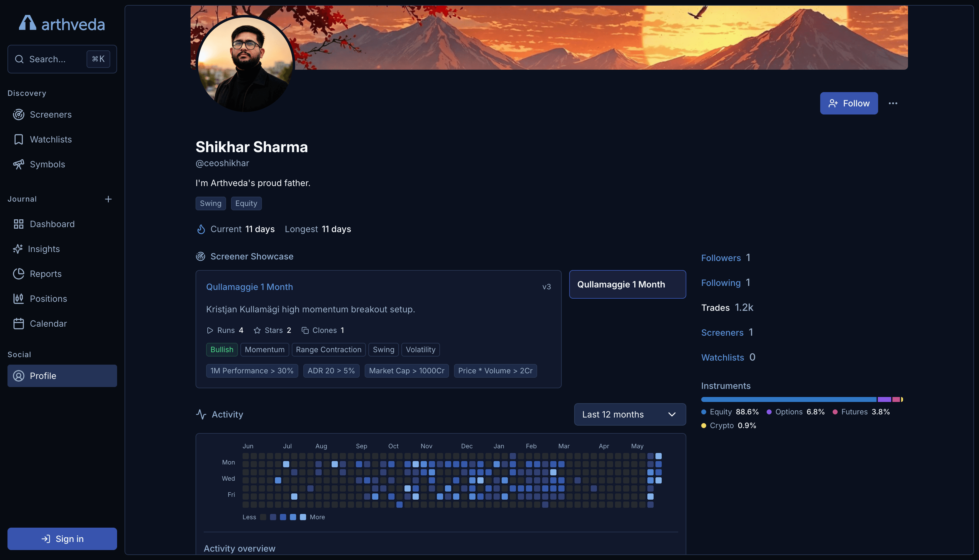Click the Swing profile tag under bio

[x=210, y=203]
